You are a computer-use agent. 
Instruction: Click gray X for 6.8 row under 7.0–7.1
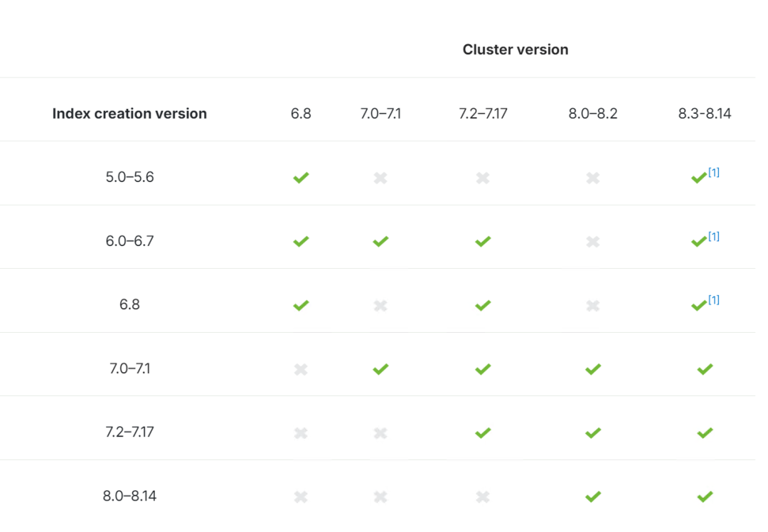(x=380, y=305)
